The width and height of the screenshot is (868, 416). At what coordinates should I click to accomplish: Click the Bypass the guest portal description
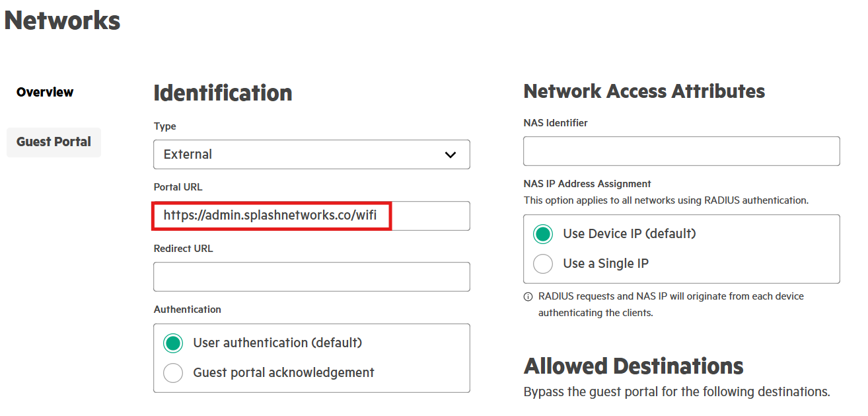pyautogui.click(x=677, y=392)
